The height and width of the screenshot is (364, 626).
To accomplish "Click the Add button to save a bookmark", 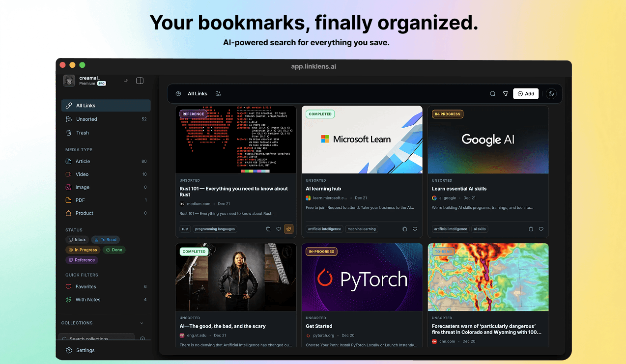I will pos(526,93).
